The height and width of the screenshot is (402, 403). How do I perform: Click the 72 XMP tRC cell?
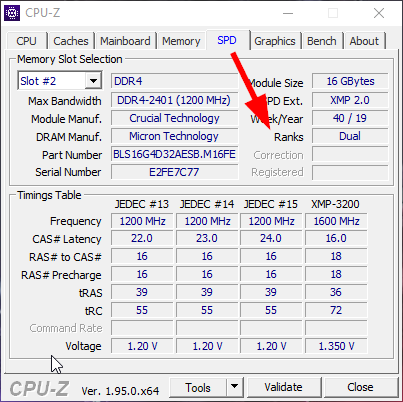336,310
